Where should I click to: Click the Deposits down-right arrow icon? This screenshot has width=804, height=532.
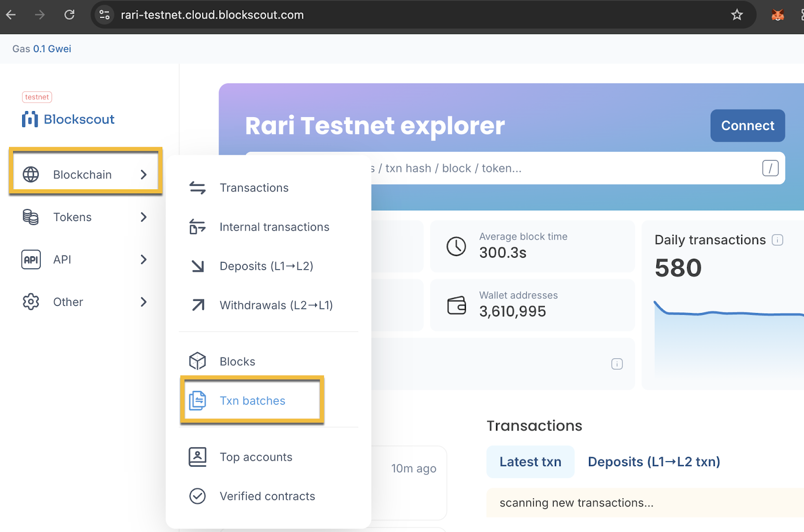click(197, 266)
